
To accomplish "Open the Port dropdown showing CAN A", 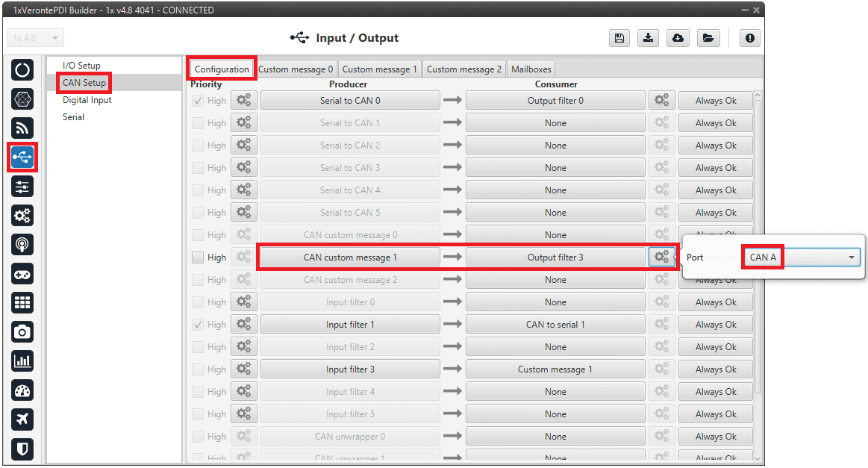I will (801, 258).
